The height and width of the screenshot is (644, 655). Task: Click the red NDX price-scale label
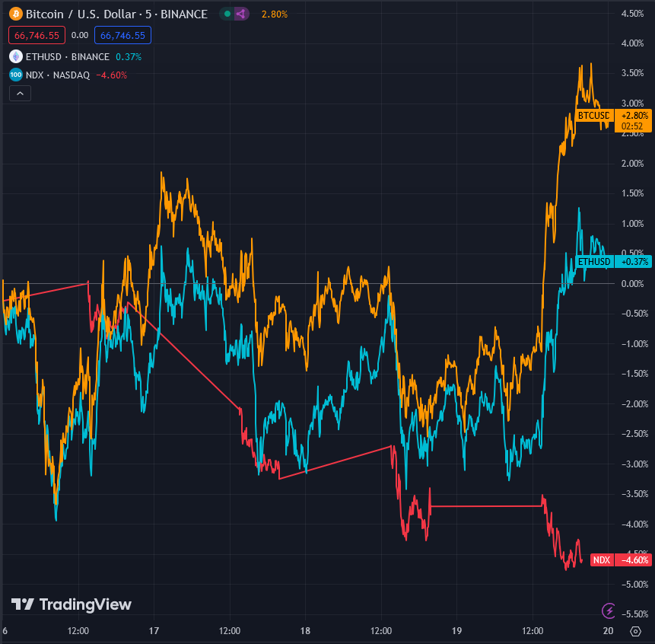(x=602, y=560)
